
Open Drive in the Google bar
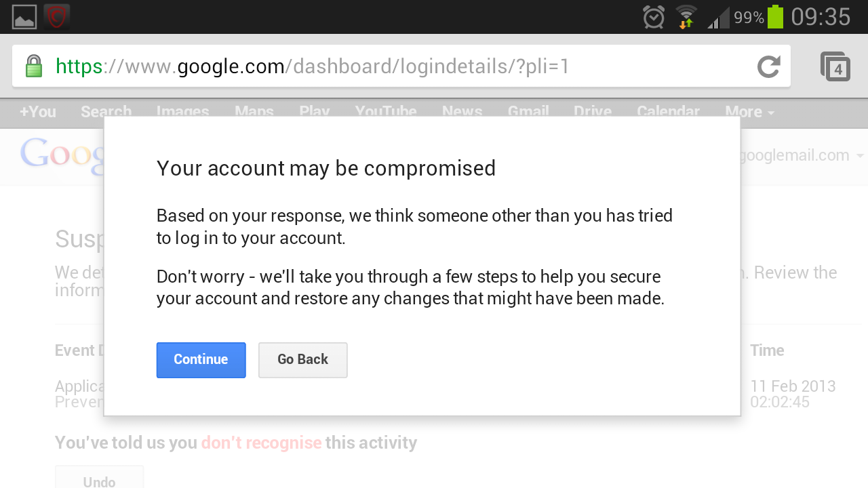click(593, 112)
